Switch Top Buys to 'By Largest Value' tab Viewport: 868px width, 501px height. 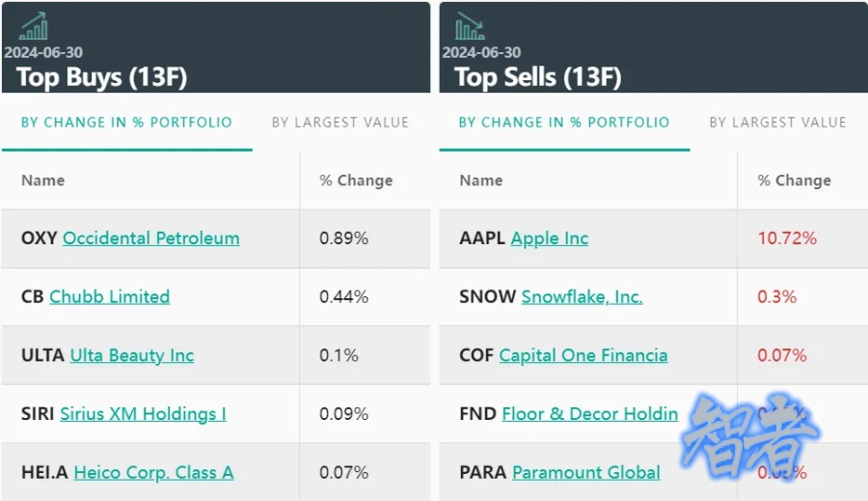point(340,123)
